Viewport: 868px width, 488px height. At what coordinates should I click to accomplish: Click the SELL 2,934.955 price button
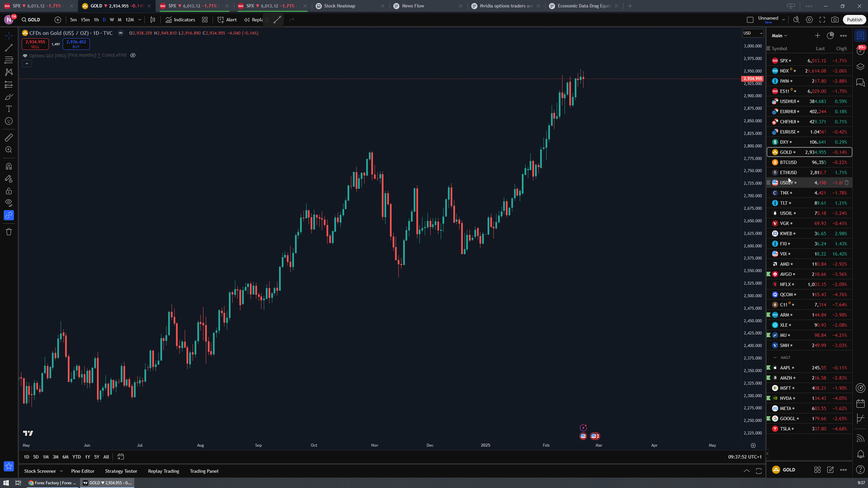tap(35, 44)
